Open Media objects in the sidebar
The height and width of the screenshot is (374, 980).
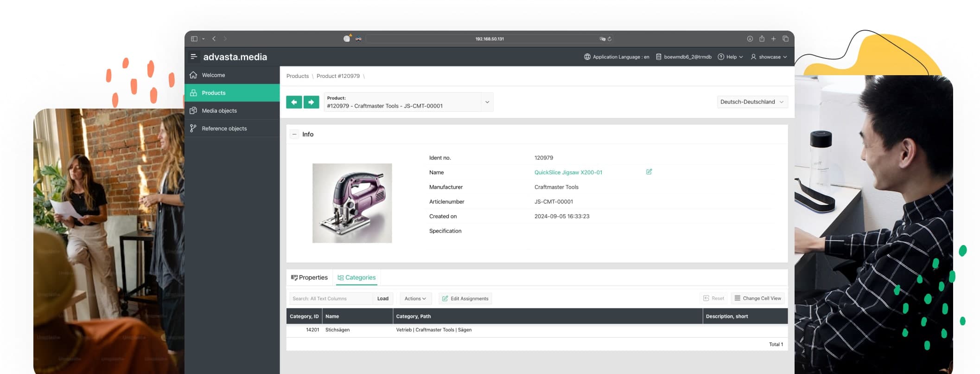pyautogui.click(x=232, y=111)
